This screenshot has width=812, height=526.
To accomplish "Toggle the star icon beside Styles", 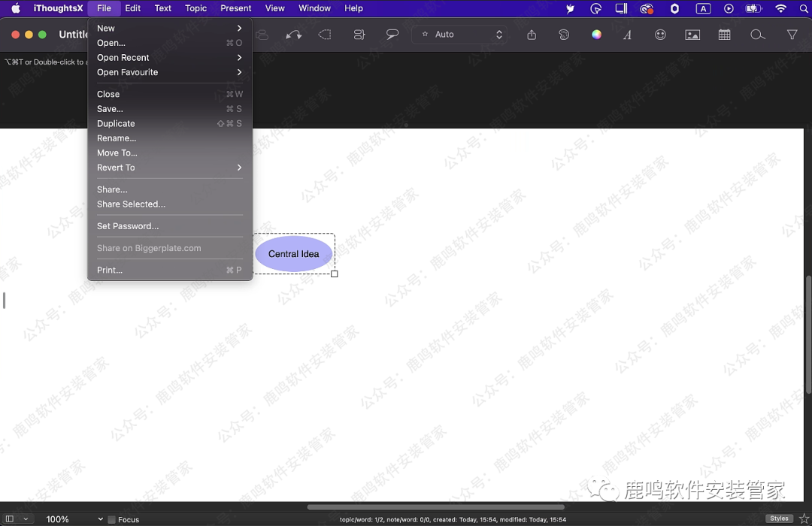I will click(803, 518).
